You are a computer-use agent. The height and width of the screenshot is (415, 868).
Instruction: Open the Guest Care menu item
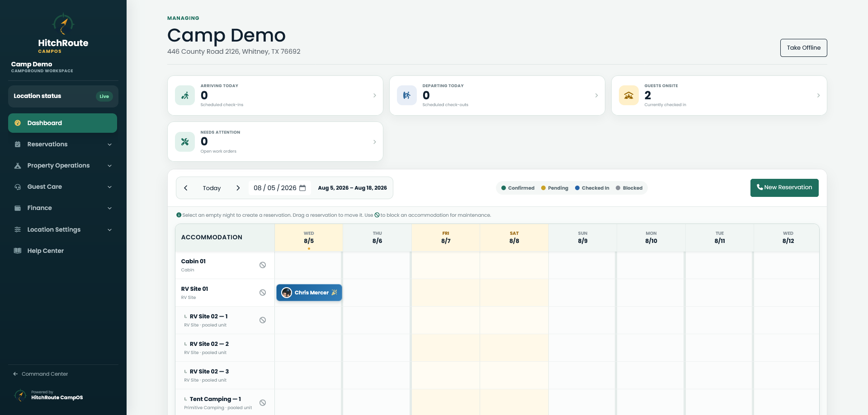click(x=63, y=187)
